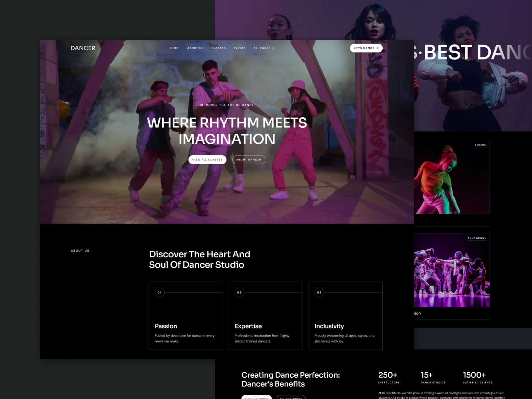Click the SYNCHRONY performance image
Screen dimensions: 532x399
452,271
